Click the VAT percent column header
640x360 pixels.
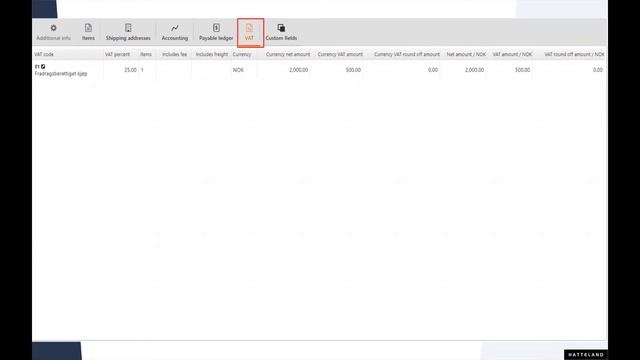click(x=117, y=54)
